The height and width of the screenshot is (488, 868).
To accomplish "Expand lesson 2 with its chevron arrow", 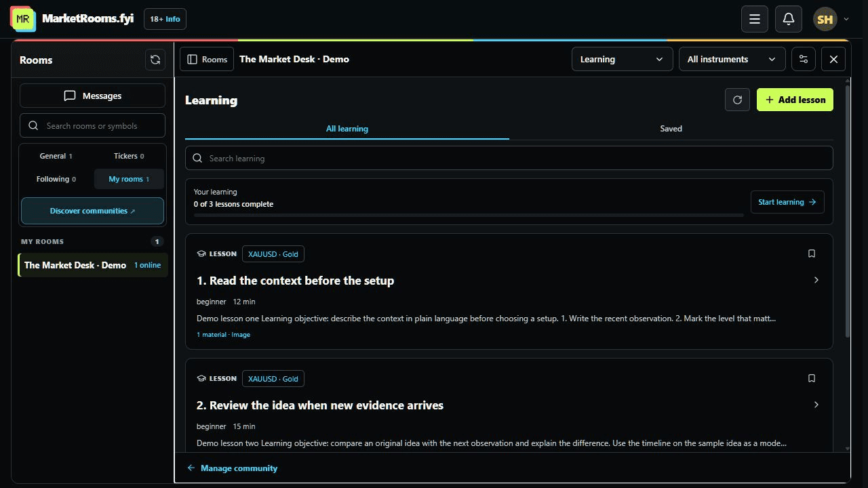I will pos(816,405).
